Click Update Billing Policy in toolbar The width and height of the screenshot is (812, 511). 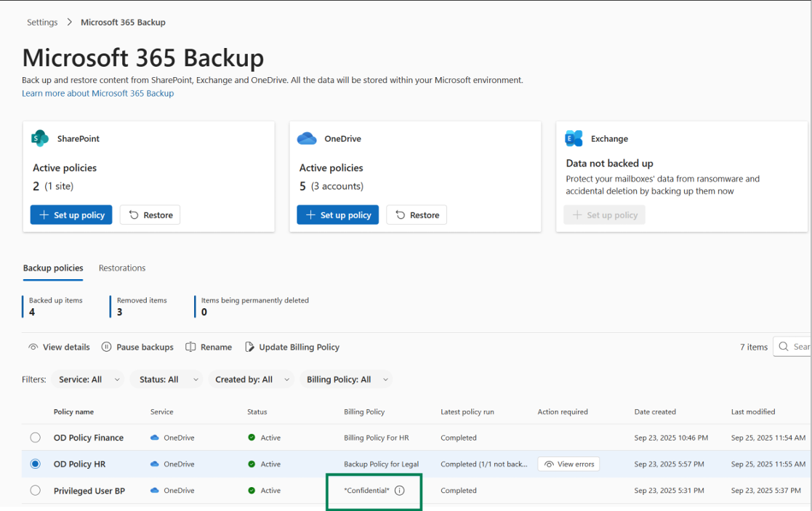(292, 347)
